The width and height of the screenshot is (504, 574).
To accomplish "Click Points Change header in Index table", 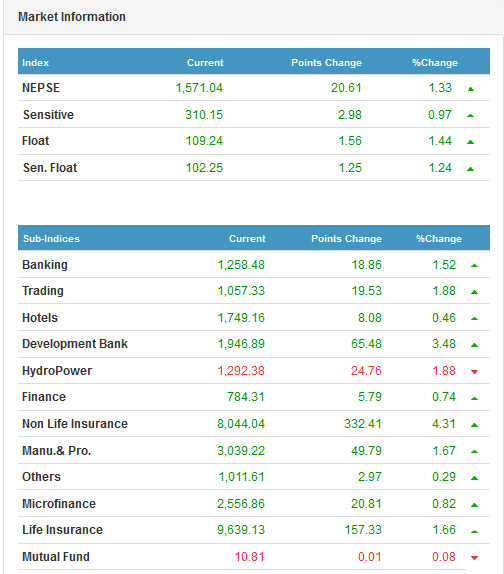I will pyautogui.click(x=326, y=63).
